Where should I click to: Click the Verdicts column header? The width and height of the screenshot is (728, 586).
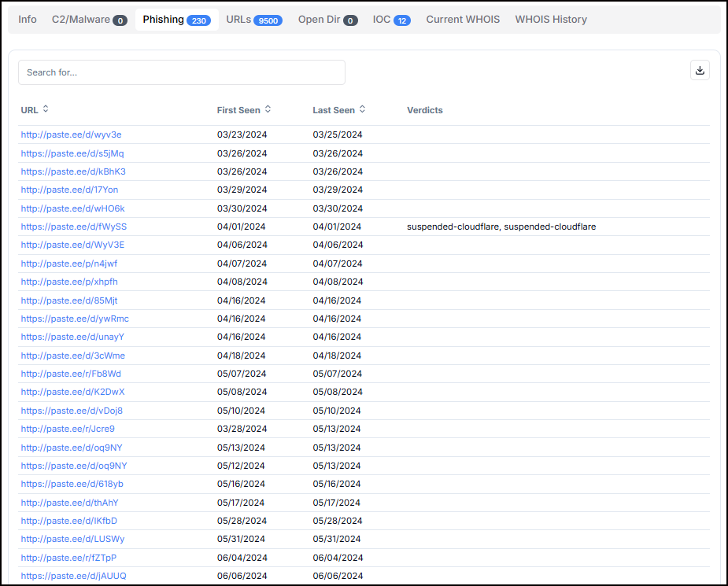point(425,110)
